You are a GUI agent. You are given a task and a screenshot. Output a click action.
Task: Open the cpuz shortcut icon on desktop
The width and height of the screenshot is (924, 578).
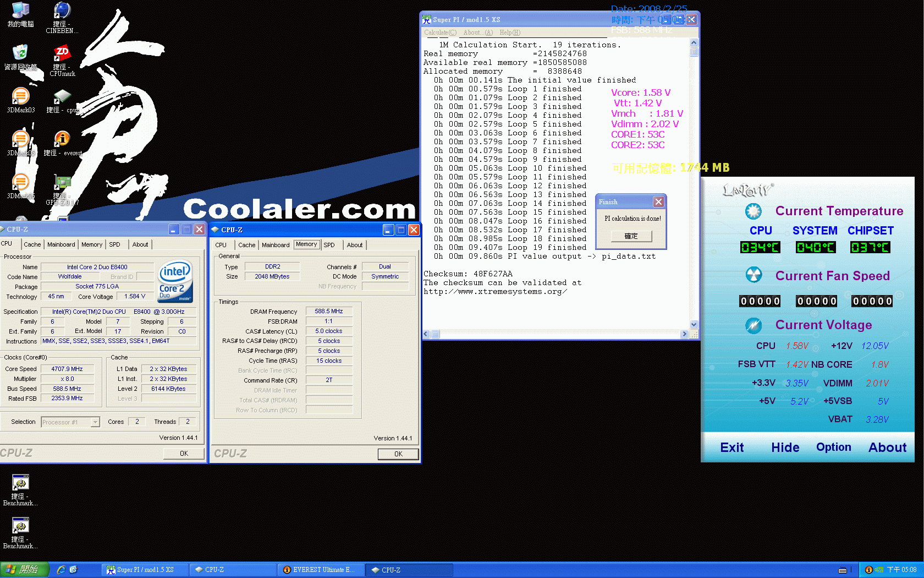(x=62, y=101)
